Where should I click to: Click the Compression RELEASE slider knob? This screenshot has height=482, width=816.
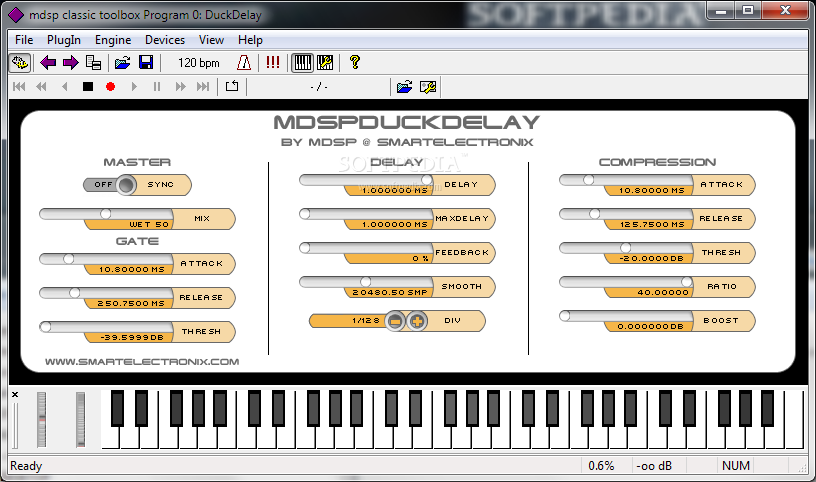(x=595, y=214)
